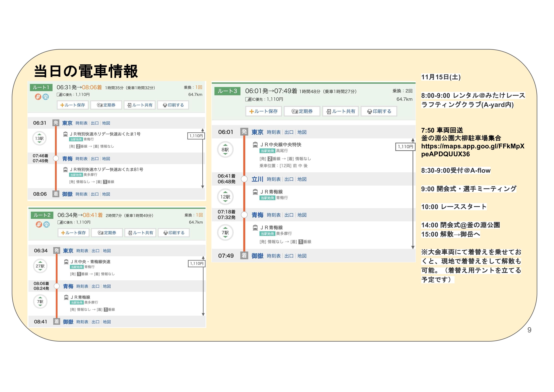
Task: Open Route 1 東京 出口 link
Action: point(95,123)
